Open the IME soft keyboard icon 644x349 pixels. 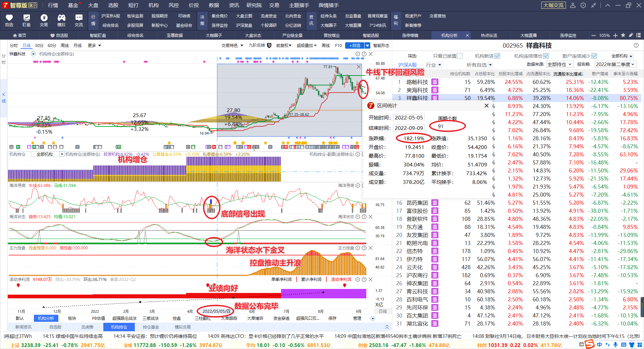[x=624, y=345]
